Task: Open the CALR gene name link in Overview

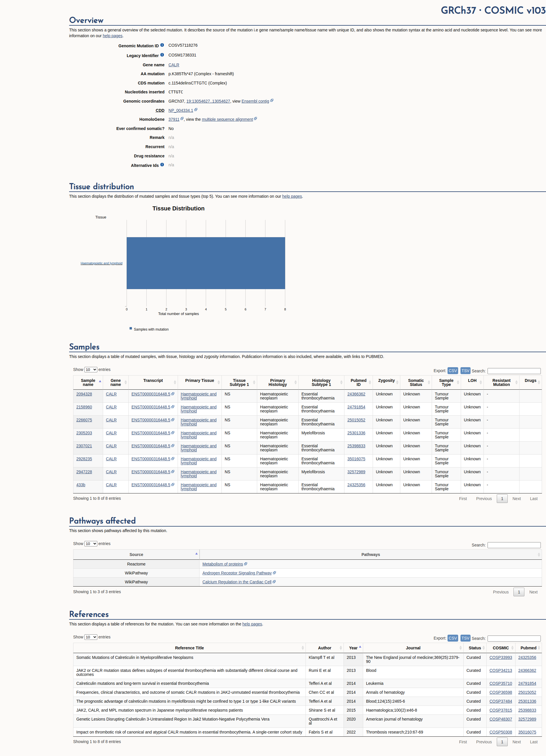Action: click(x=174, y=65)
